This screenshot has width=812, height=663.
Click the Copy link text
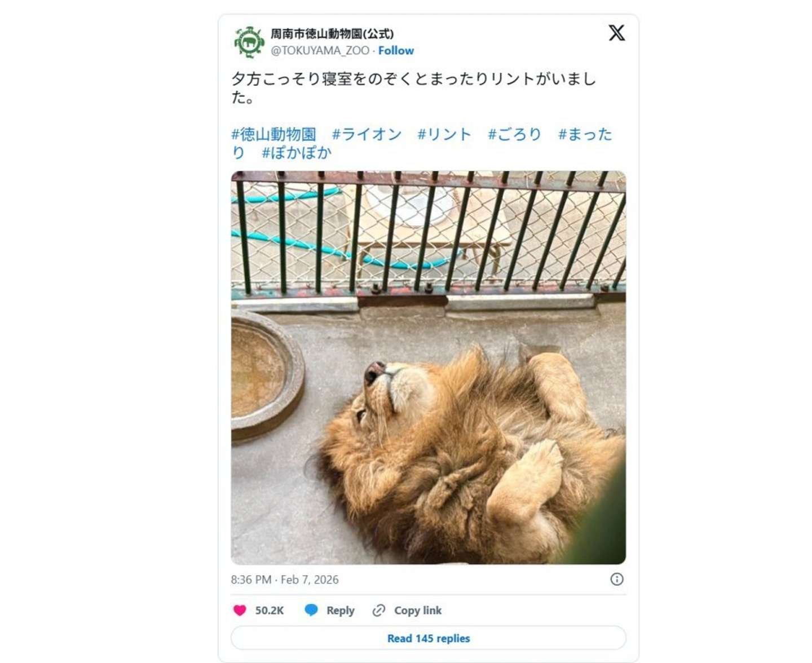tap(418, 610)
